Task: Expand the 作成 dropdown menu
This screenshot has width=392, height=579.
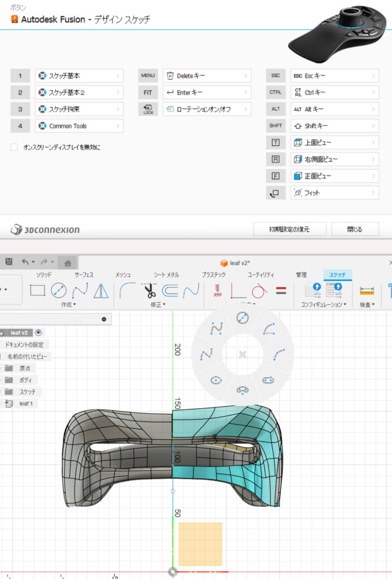Action: click(68, 305)
